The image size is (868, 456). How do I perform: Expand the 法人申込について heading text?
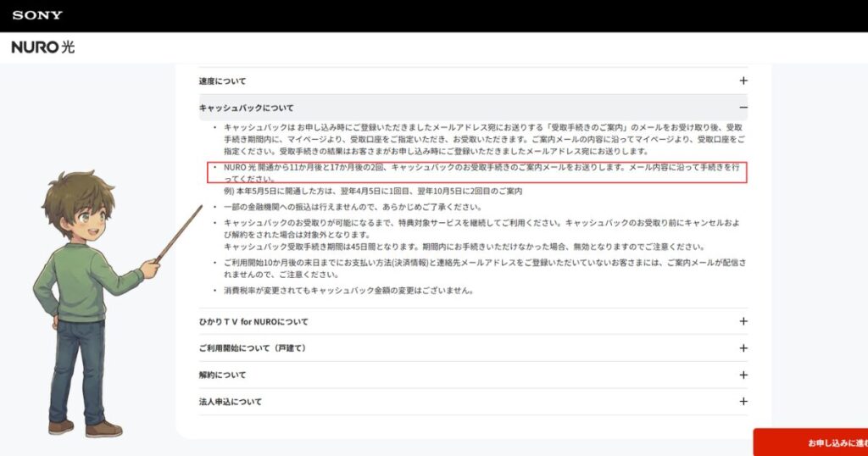(231, 402)
